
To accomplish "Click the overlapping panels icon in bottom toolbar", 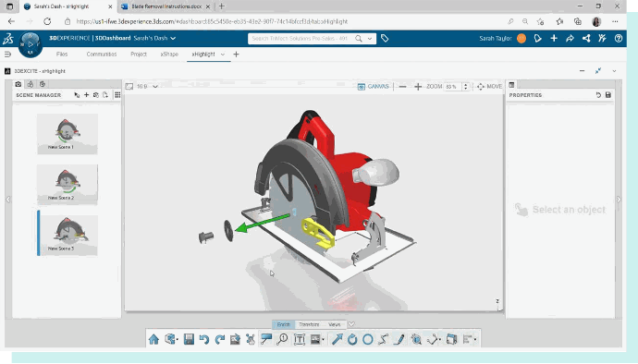I will [x=451, y=339].
